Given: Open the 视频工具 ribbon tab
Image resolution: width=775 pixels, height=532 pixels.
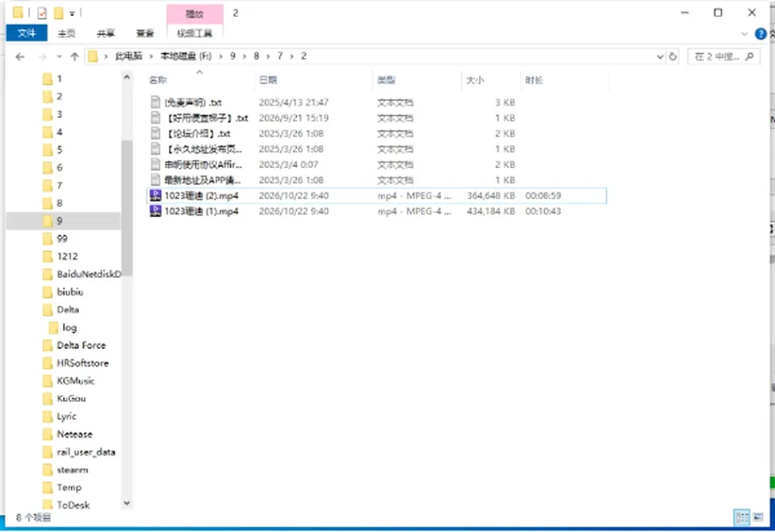Looking at the screenshot, I should click(195, 34).
